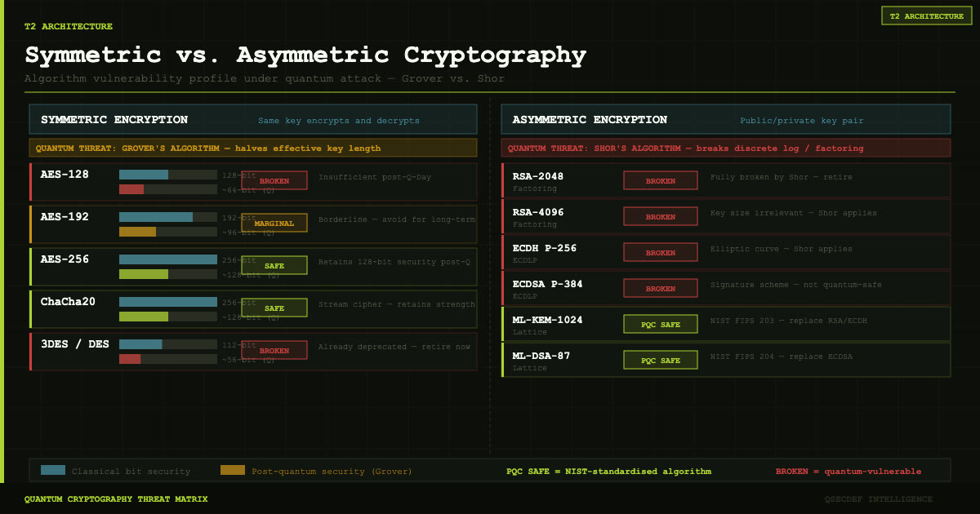Click the MARGINAL badge for AES-192
980x514 pixels.
tap(274, 224)
